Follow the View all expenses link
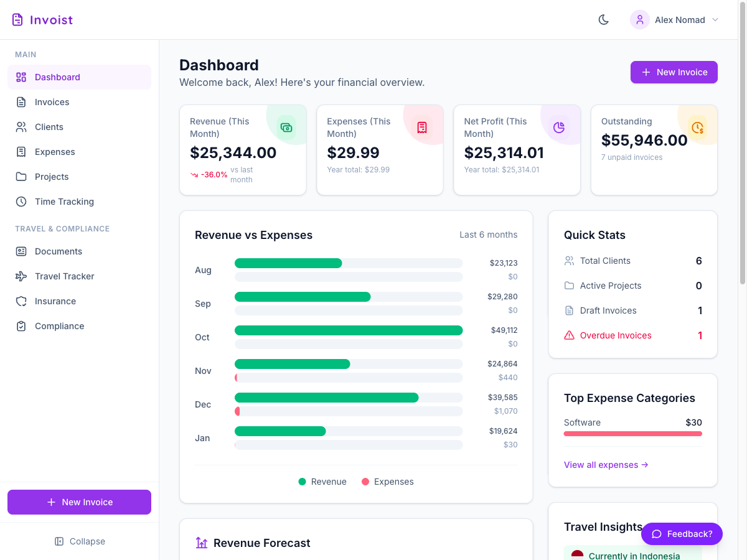Screen dimensions: 747x560 (x=606, y=465)
